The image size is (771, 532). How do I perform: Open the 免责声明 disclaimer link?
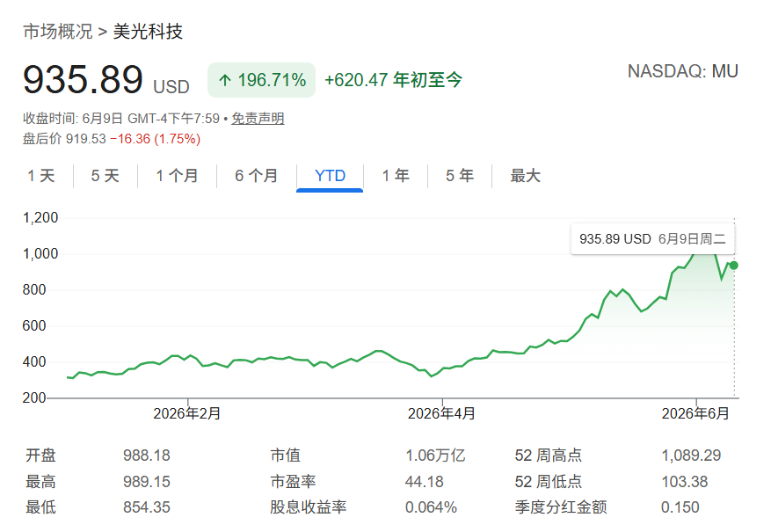(258, 119)
